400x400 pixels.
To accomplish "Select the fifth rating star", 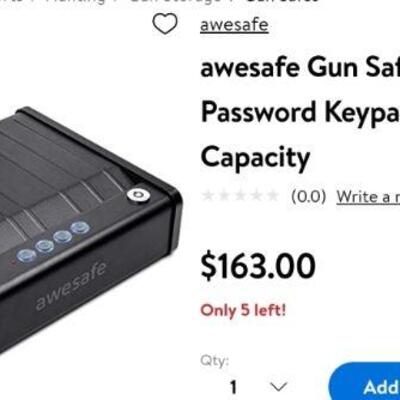I will click(x=272, y=196).
